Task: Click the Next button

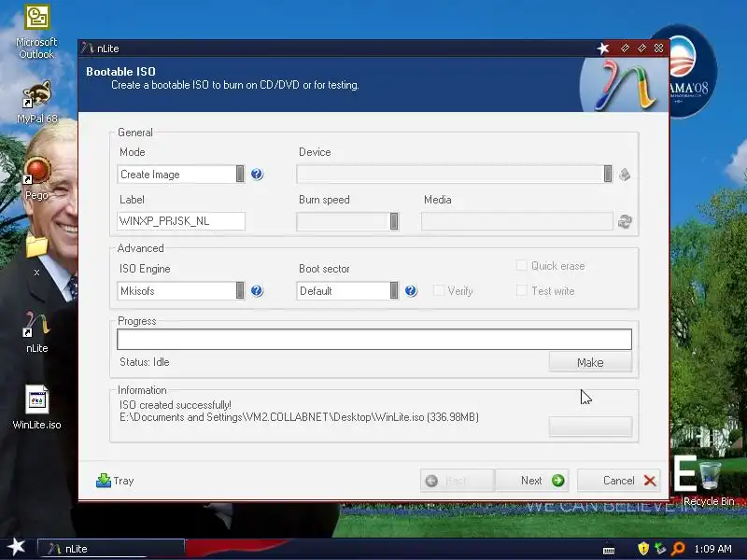Action: tap(532, 481)
